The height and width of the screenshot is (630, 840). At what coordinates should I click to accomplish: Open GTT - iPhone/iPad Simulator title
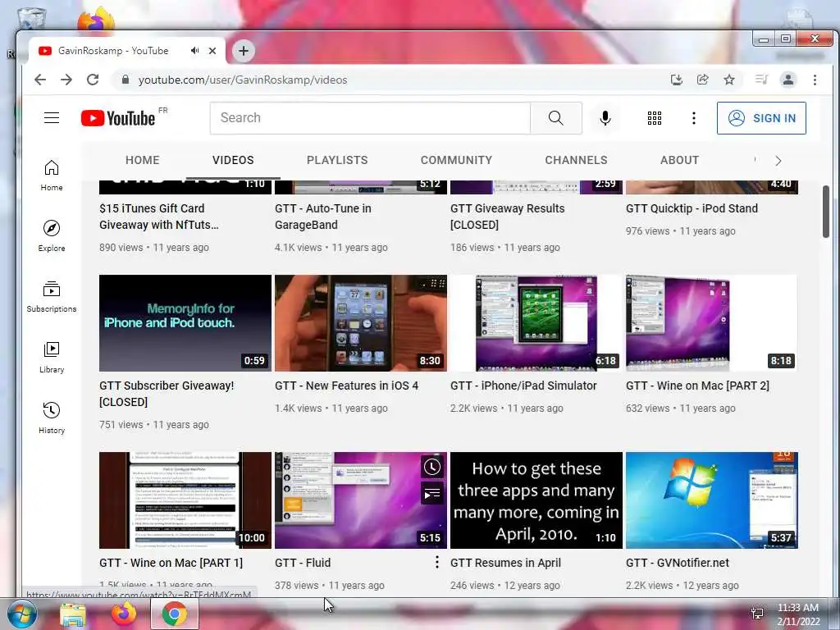(x=523, y=386)
